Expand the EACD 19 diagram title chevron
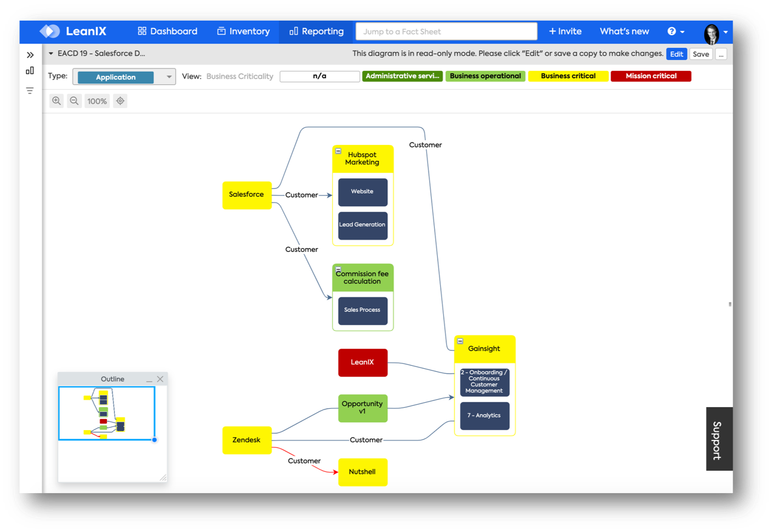771x532 pixels. pyautogui.click(x=50, y=53)
